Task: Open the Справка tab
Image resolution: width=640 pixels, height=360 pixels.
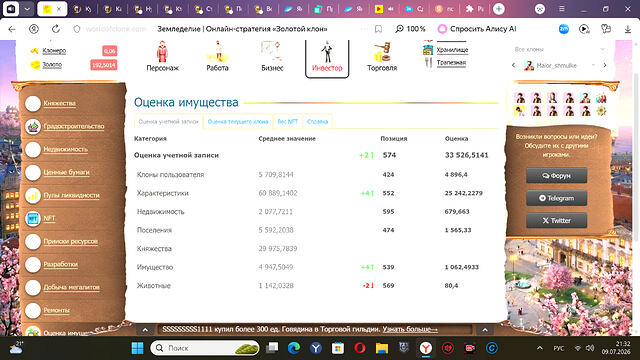Action: click(x=317, y=122)
